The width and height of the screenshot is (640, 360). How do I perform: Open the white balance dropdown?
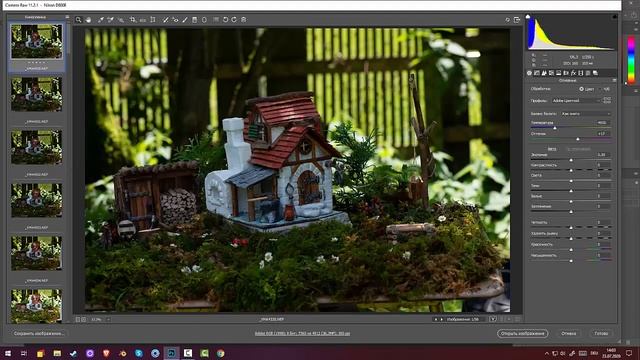[x=586, y=113]
